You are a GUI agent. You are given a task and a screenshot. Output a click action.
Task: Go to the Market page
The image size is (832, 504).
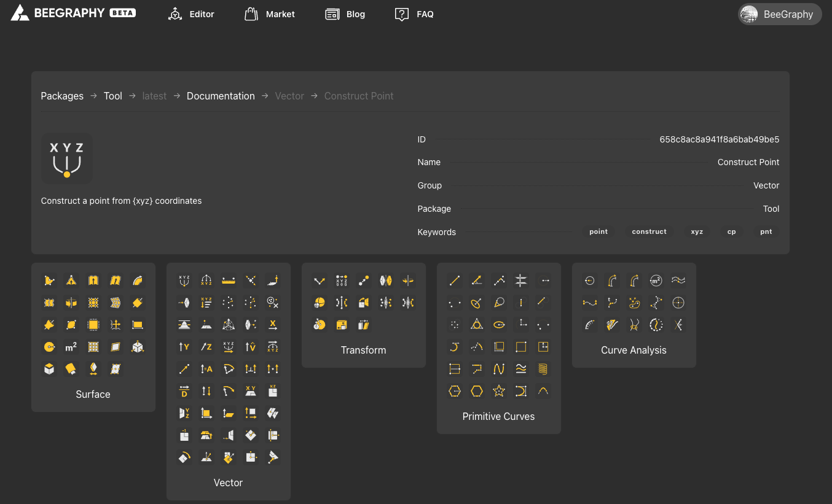[270, 14]
